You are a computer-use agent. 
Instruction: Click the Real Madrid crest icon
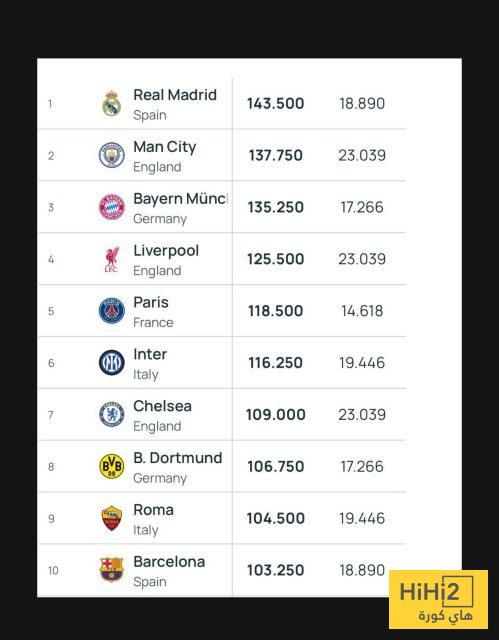point(111,104)
